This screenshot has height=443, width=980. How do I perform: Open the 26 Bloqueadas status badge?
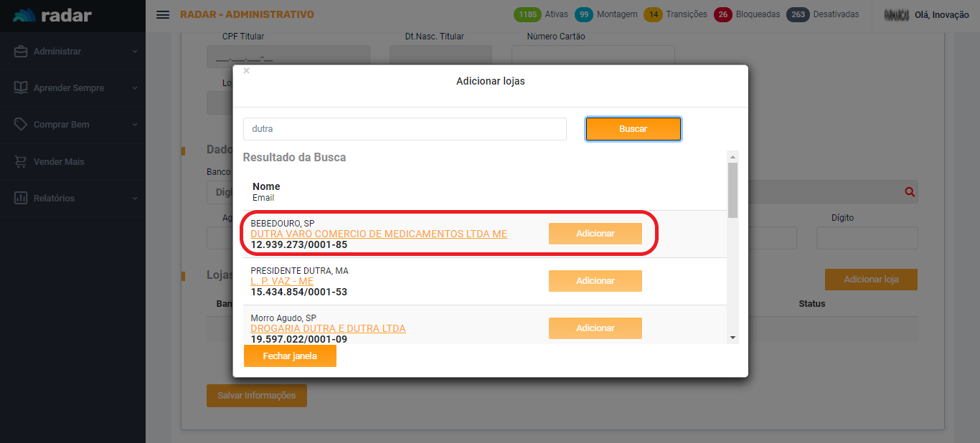[x=747, y=14]
